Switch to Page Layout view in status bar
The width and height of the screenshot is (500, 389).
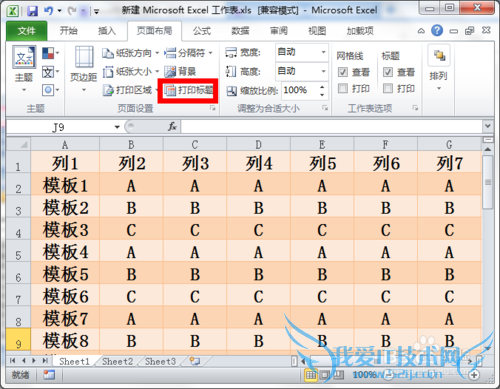tap(324, 375)
